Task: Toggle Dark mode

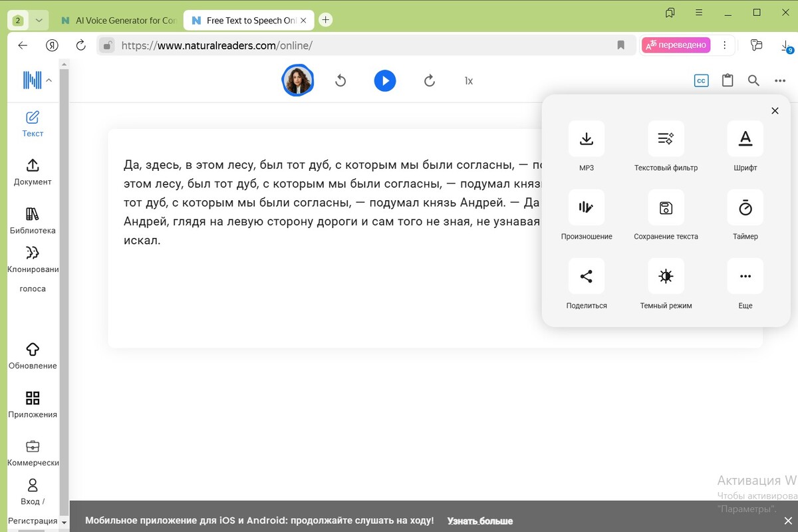Action: [x=666, y=276]
